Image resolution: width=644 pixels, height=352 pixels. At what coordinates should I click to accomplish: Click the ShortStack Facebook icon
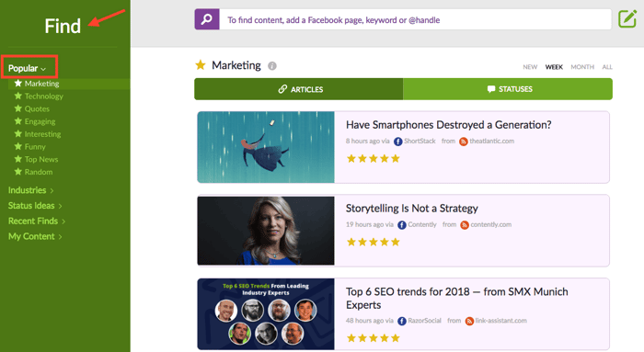(398, 142)
